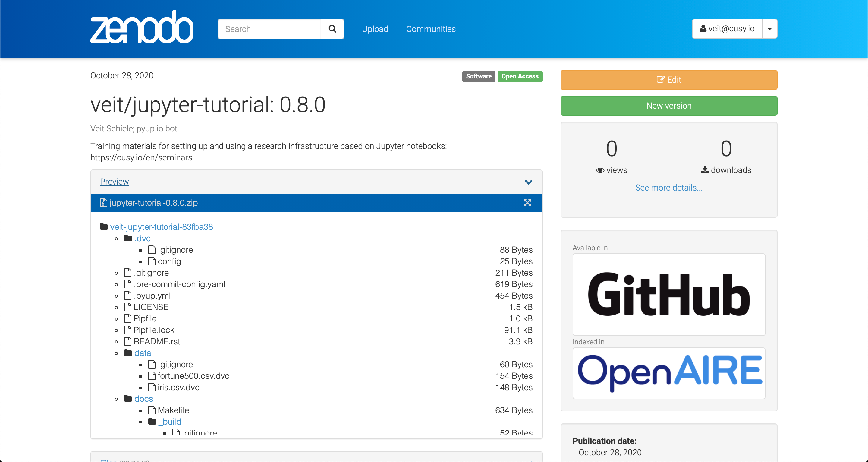Click the jupyter-tutorial-0.8.0.zip file name
The image size is (868, 462).
tap(154, 203)
